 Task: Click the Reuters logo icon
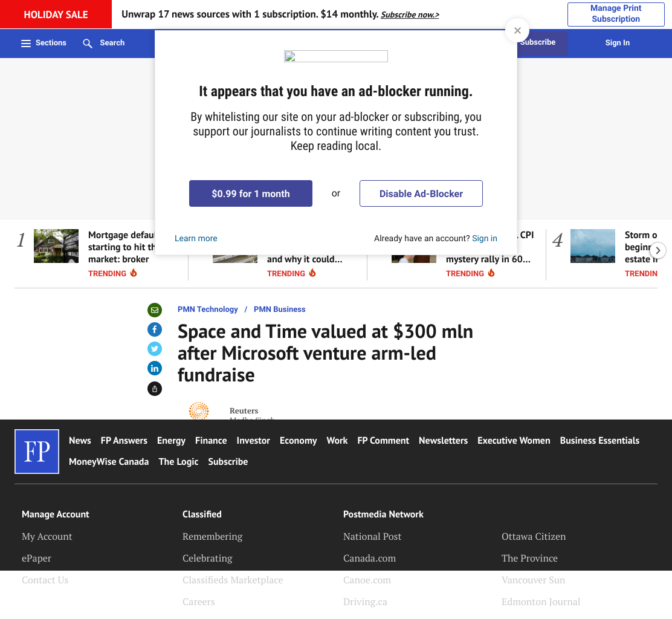coord(199,410)
